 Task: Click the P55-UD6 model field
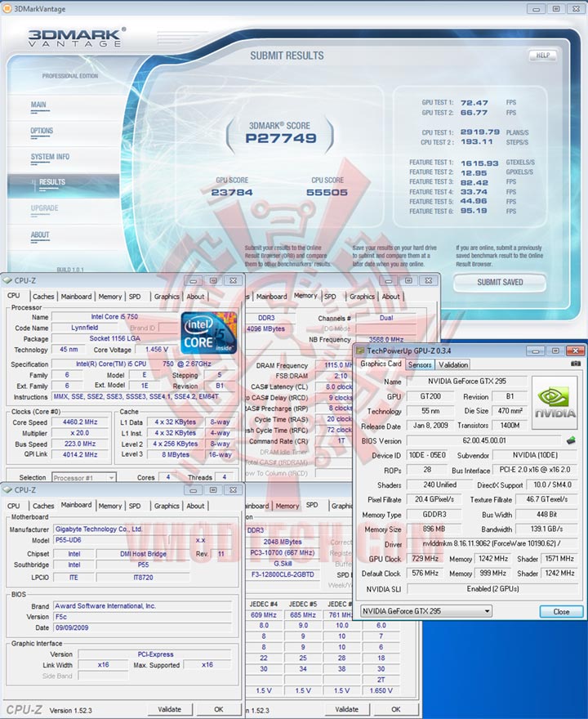[121, 540]
